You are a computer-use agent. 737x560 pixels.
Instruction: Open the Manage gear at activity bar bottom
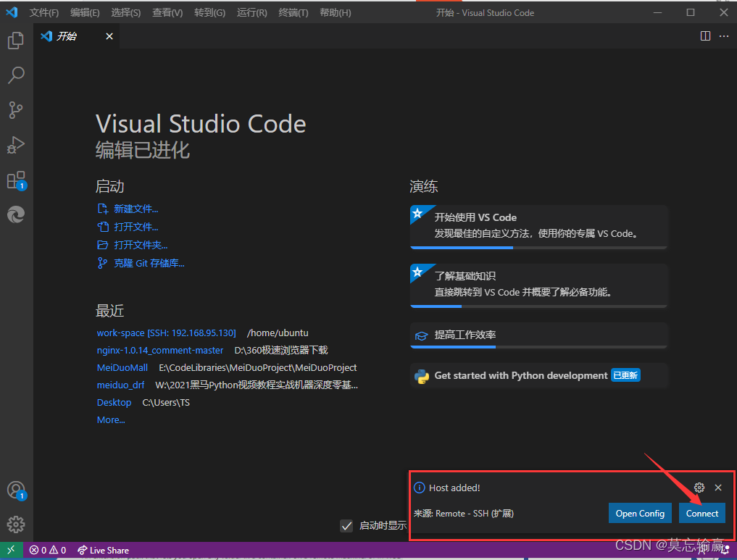click(x=16, y=525)
